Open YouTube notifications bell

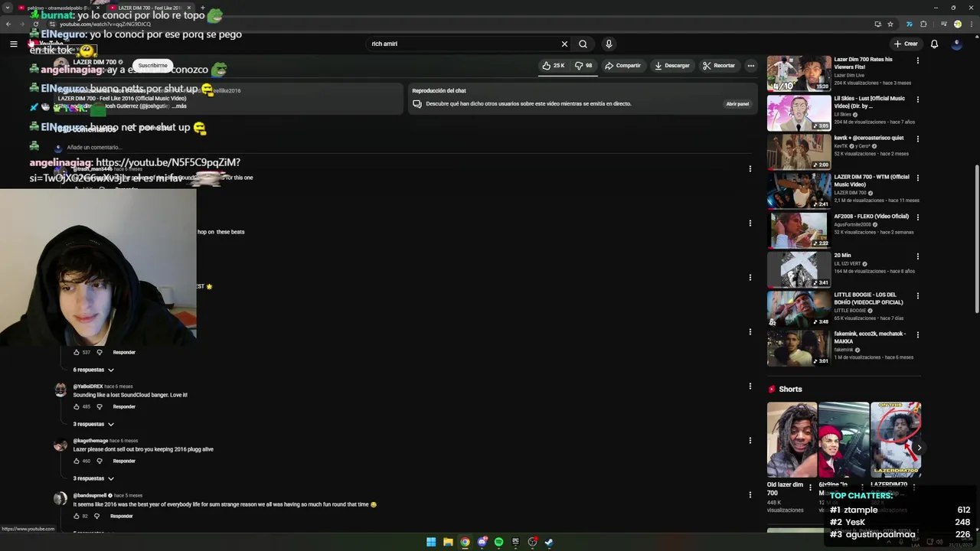pos(934,44)
